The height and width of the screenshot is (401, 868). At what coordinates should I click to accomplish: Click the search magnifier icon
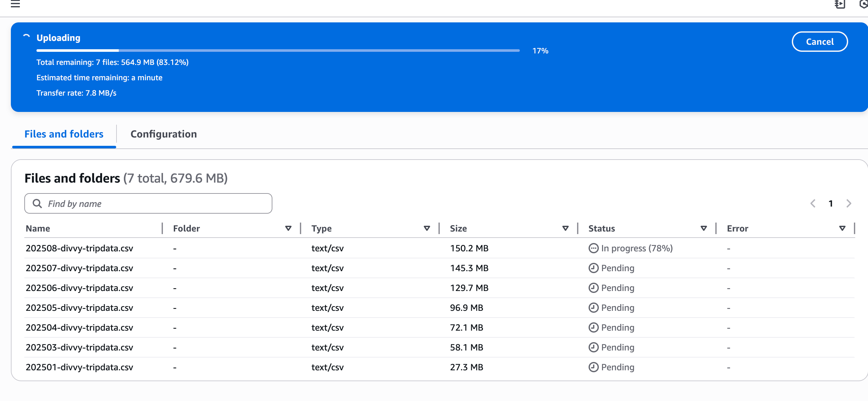coord(37,203)
